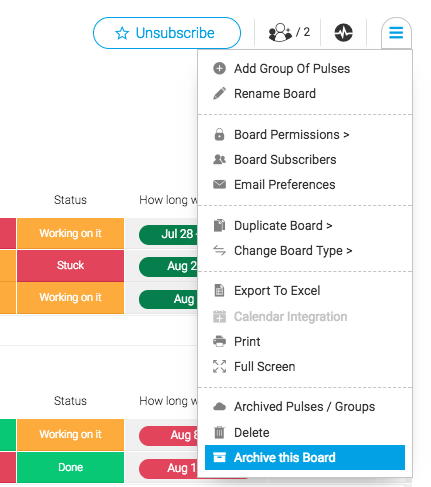
Task: Toggle the hamburger menu icon
Action: point(396,33)
